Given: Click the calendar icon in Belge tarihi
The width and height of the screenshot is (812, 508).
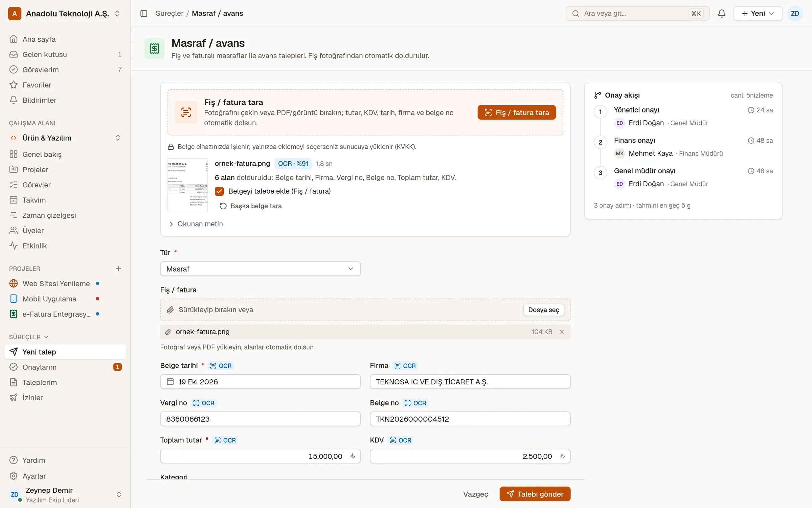Looking at the screenshot, I should pos(170,382).
